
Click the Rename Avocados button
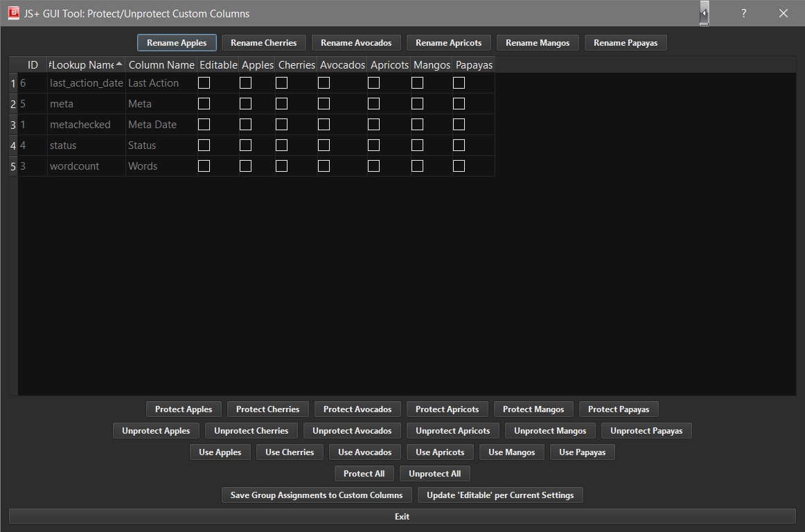coord(356,43)
